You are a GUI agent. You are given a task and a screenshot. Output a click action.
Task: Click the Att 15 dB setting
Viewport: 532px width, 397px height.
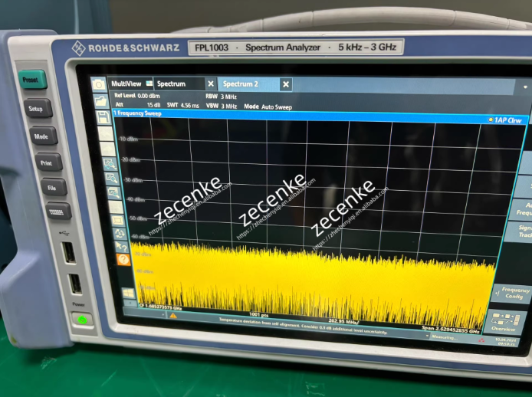click(x=138, y=105)
